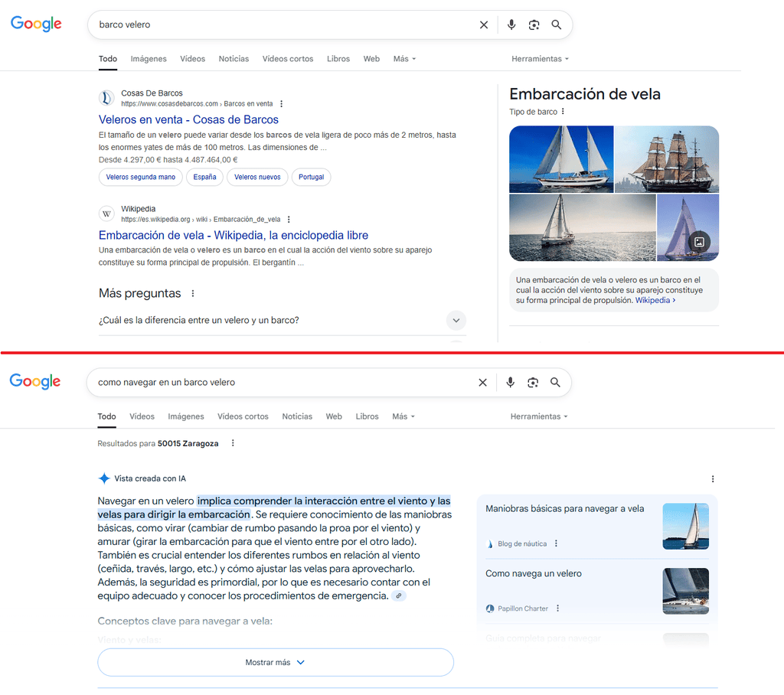The height and width of the screenshot is (695, 784).
Task: Open three-dot menu of AI overview
Action: pos(713,479)
